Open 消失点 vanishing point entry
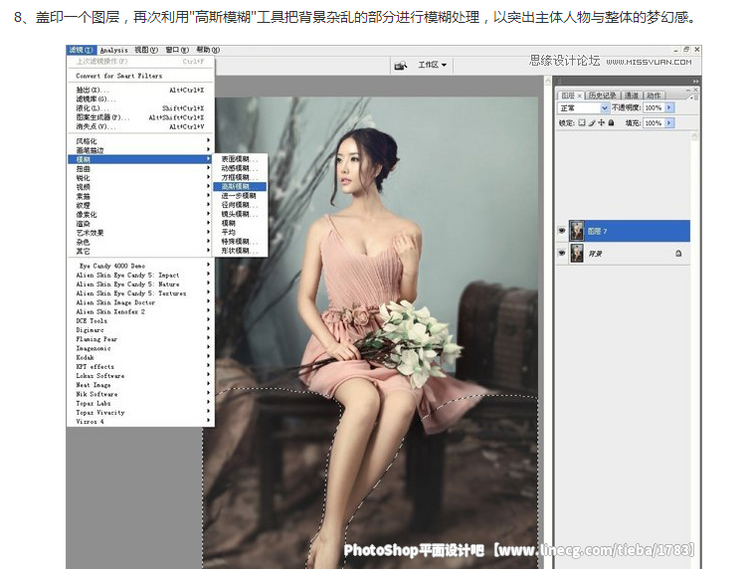Screen dimensions: 750x569 140,127
